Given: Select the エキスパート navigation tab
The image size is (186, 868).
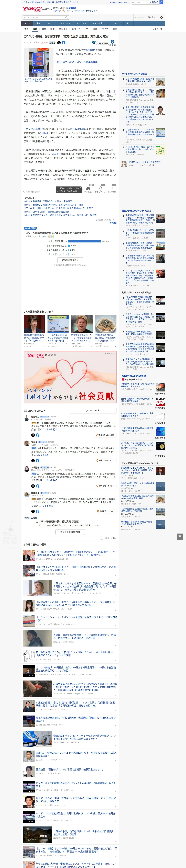Looking at the screenshot, I should [x=64, y=23].
